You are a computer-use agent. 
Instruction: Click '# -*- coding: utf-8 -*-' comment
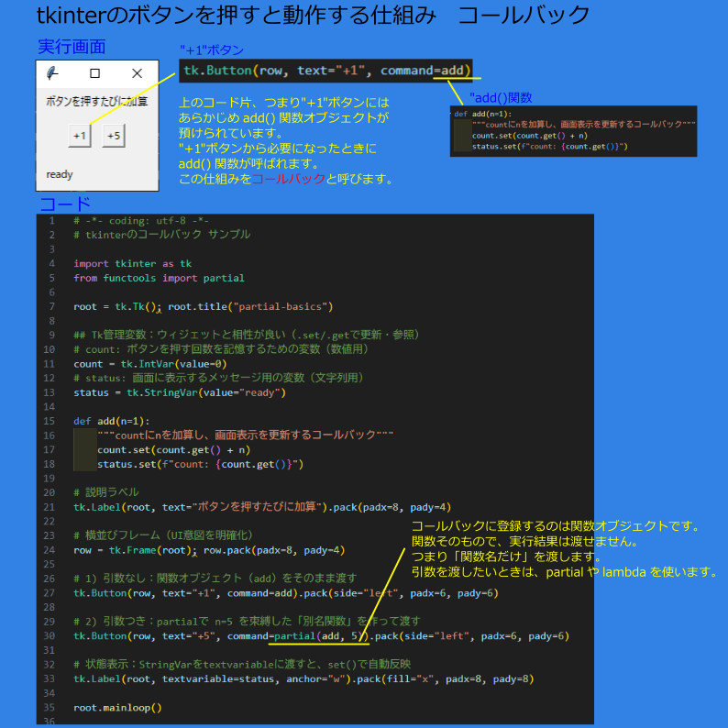tap(141, 221)
